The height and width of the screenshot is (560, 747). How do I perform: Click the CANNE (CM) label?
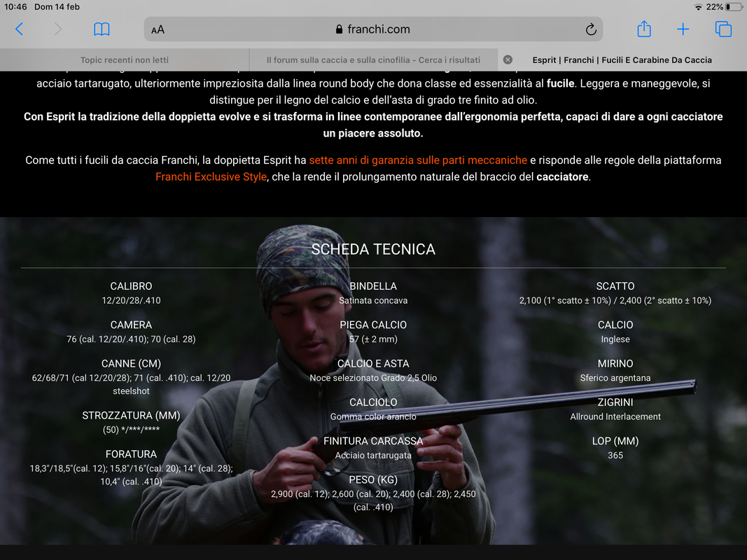pyautogui.click(x=131, y=363)
